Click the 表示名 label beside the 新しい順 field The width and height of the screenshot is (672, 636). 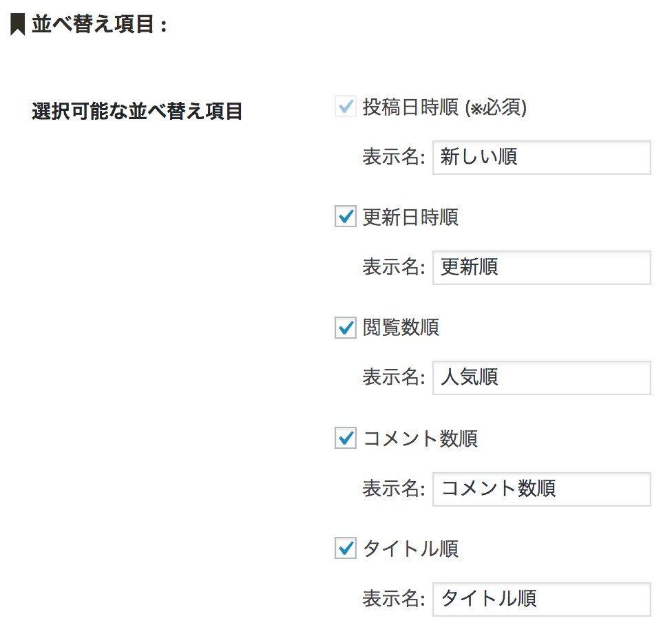392,158
